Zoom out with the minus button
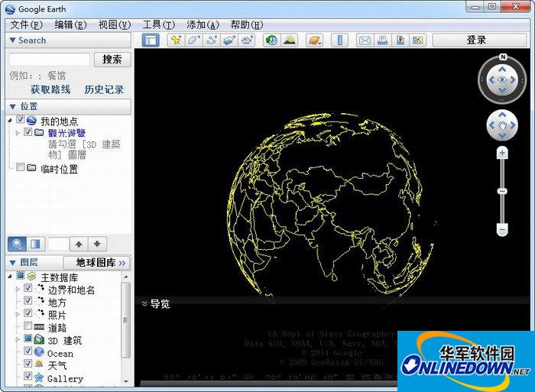The height and width of the screenshot is (392, 535). tap(502, 229)
